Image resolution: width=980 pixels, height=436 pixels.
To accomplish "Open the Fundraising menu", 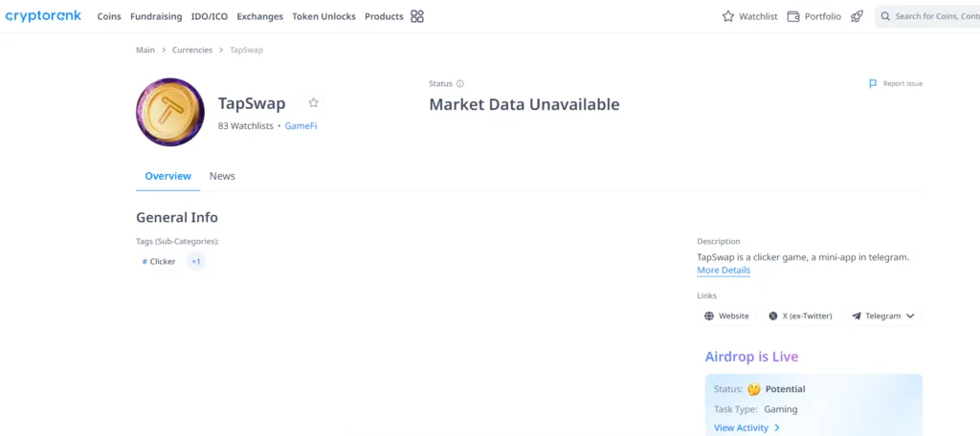I will (x=156, y=16).
